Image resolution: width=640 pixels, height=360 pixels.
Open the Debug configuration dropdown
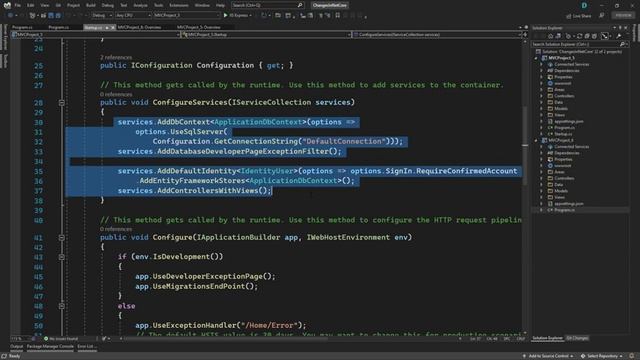[x=102, y=16]
